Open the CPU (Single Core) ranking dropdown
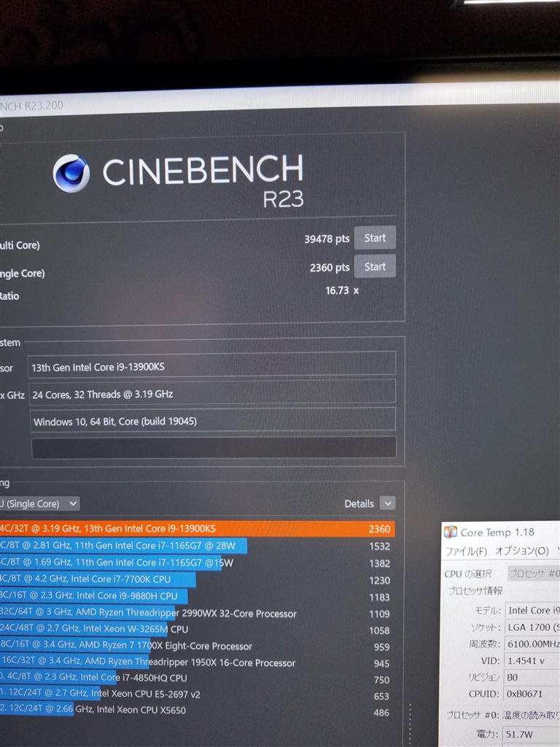Image resolution: width=560 pixels, height=747 pixels. tap(39, 503)
